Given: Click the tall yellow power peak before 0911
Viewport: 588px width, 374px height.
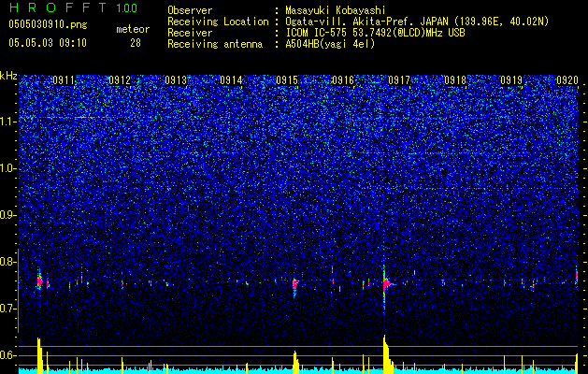Looking at the screenshot, I should point(40,355).
